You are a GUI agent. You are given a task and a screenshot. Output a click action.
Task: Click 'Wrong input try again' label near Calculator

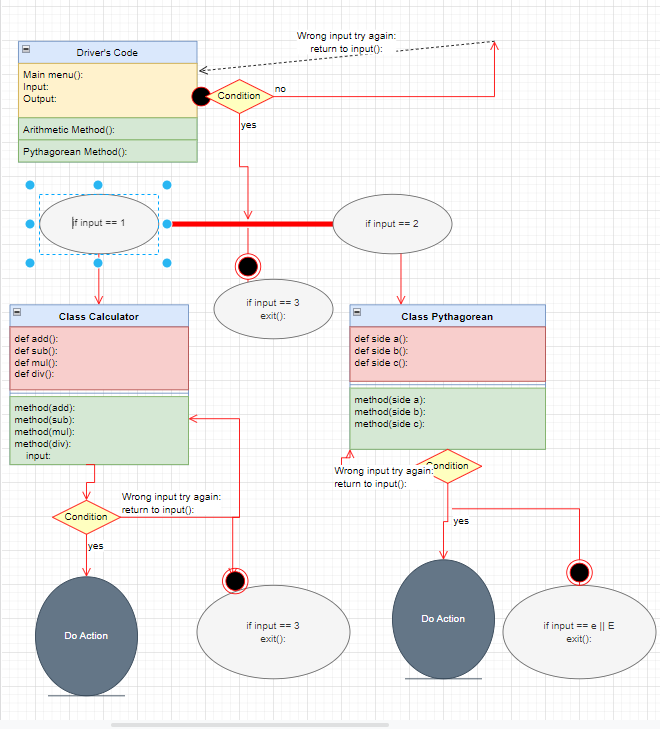[x=171, y=503]
